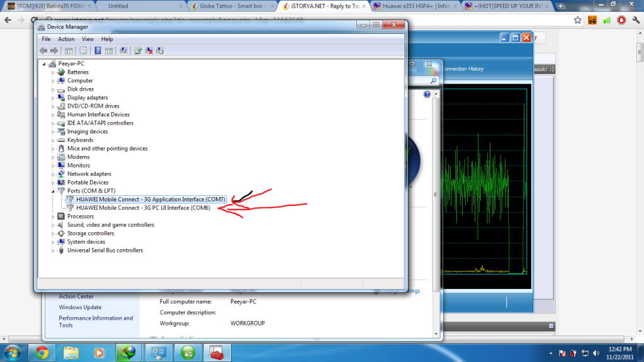Image resolution: width=644 pixels, height=362 pixels.
Task: Click the Windows Update link
Action: point(80,307)
